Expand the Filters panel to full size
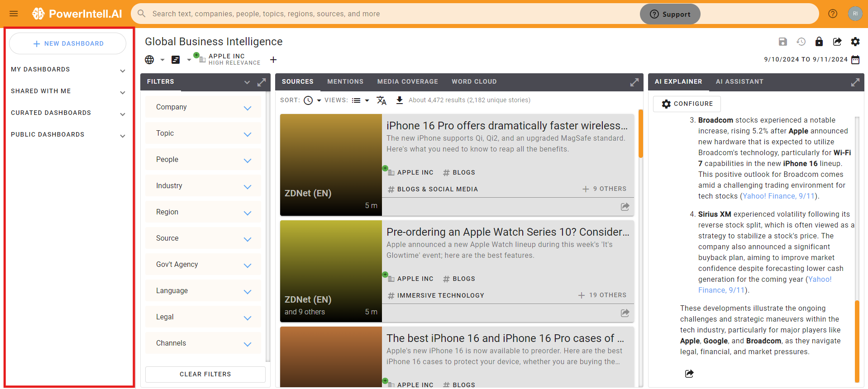 point(262,82)
